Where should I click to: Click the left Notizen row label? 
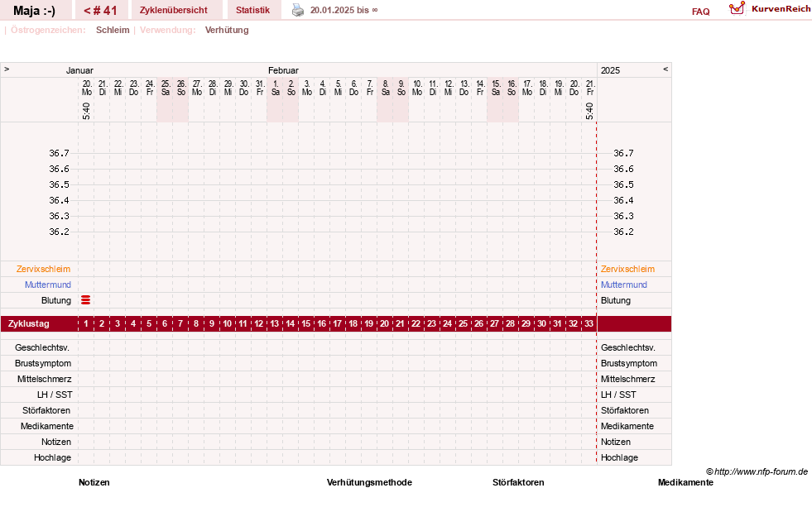point(56,442)
